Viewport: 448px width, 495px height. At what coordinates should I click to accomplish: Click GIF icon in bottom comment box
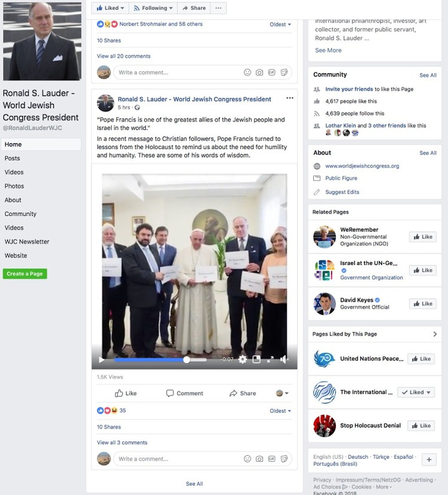tap(271, 459)
